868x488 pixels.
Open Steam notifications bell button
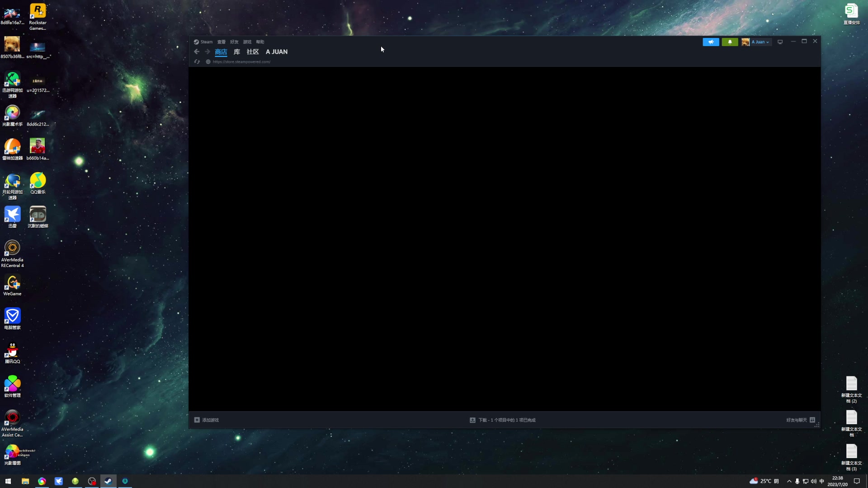point(730,42)
